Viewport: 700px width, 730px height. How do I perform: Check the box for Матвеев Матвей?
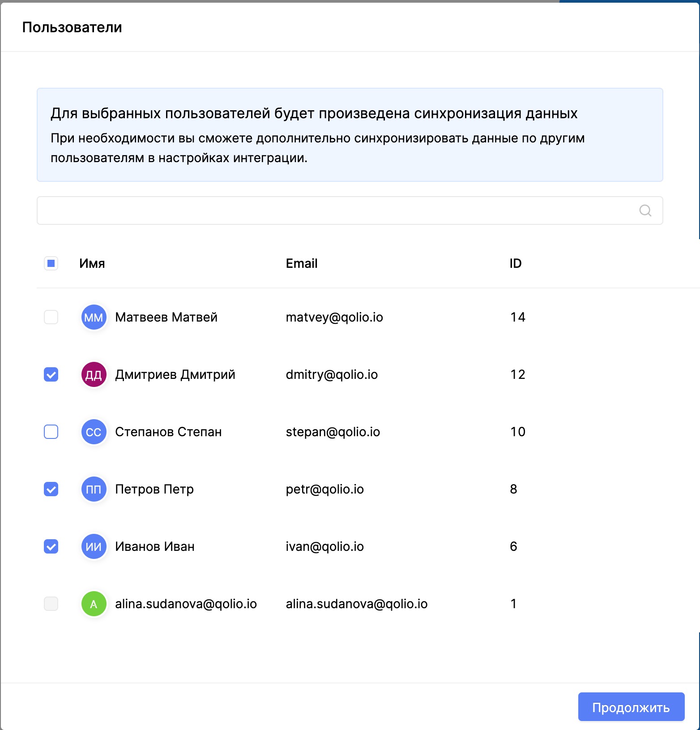[x=51, y=317]
